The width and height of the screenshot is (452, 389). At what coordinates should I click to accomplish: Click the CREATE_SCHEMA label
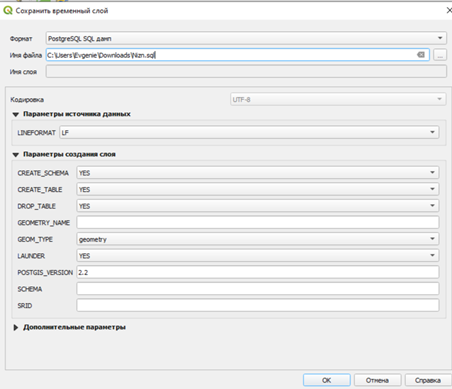[43, 173]
